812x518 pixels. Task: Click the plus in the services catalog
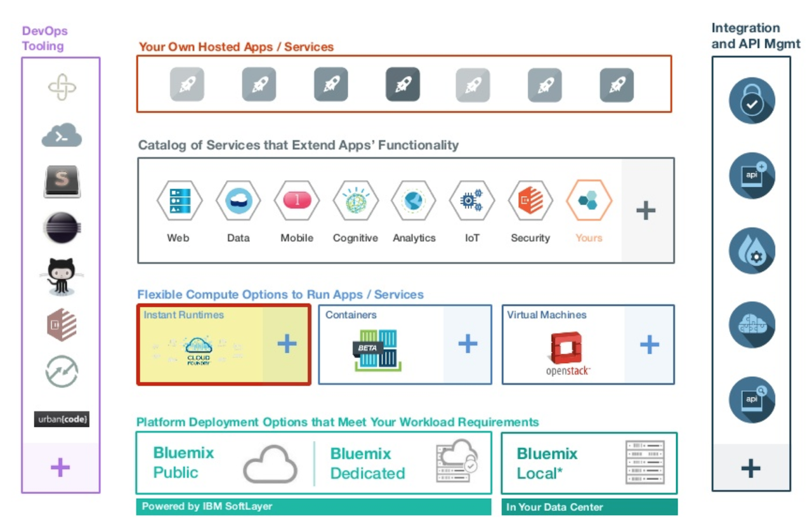click(646, 211)
